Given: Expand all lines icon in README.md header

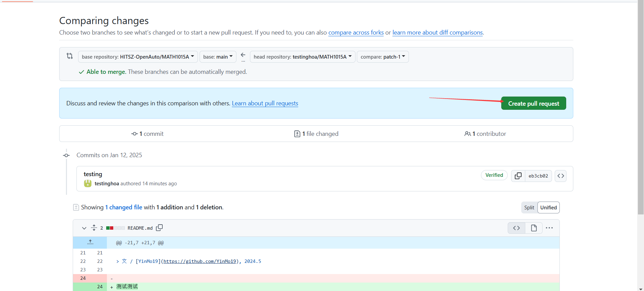Looking at the screenshot, I should [x=94, y=228].
